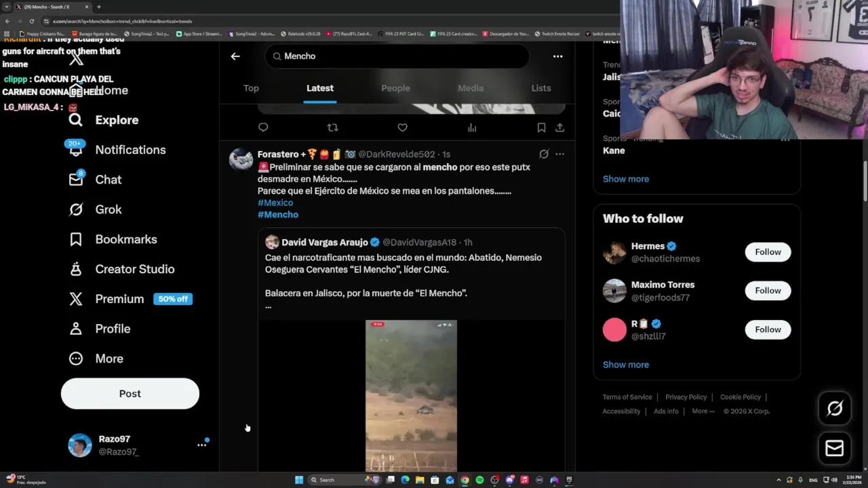The width and height of the screenshot is (868, 488).
Task: Repost the top post
Action: pyautogui.click(x=332, y=127)
